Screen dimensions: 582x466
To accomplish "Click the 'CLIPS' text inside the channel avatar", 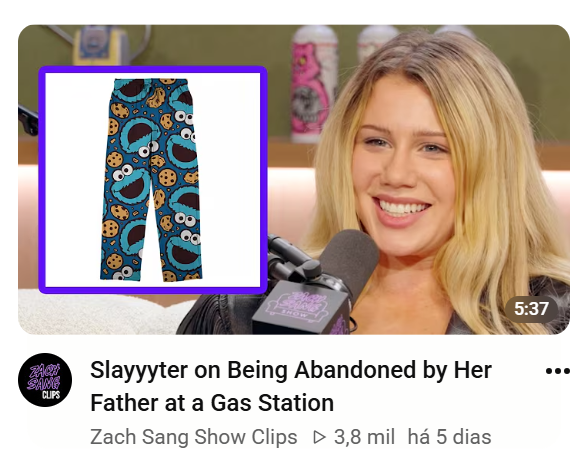I will tap(51, 394).
